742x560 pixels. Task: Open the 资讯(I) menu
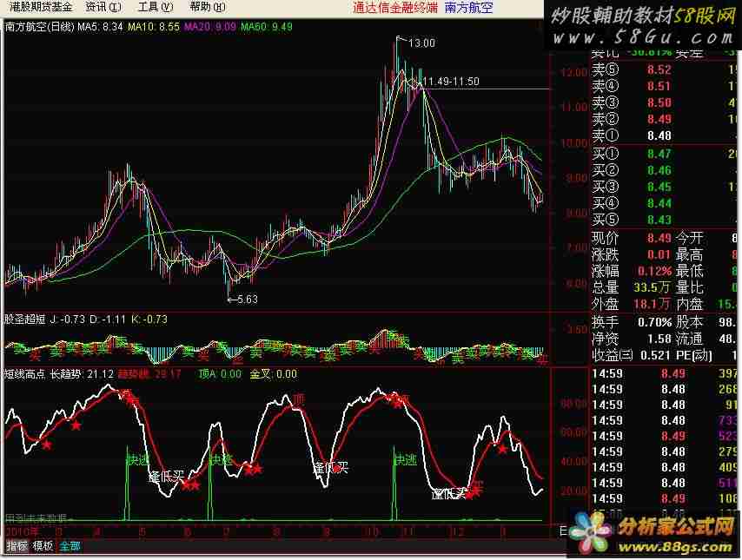(x=103, y=7)
